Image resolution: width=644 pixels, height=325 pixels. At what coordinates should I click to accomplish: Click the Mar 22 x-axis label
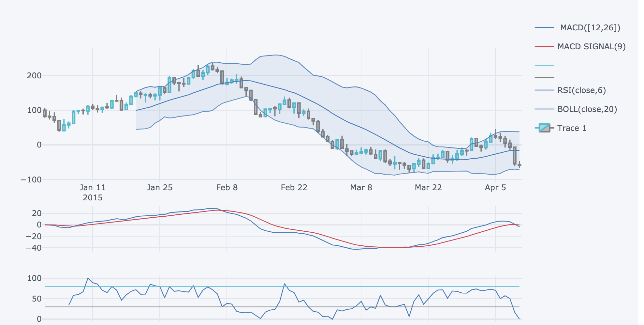[x=428, y=188]
